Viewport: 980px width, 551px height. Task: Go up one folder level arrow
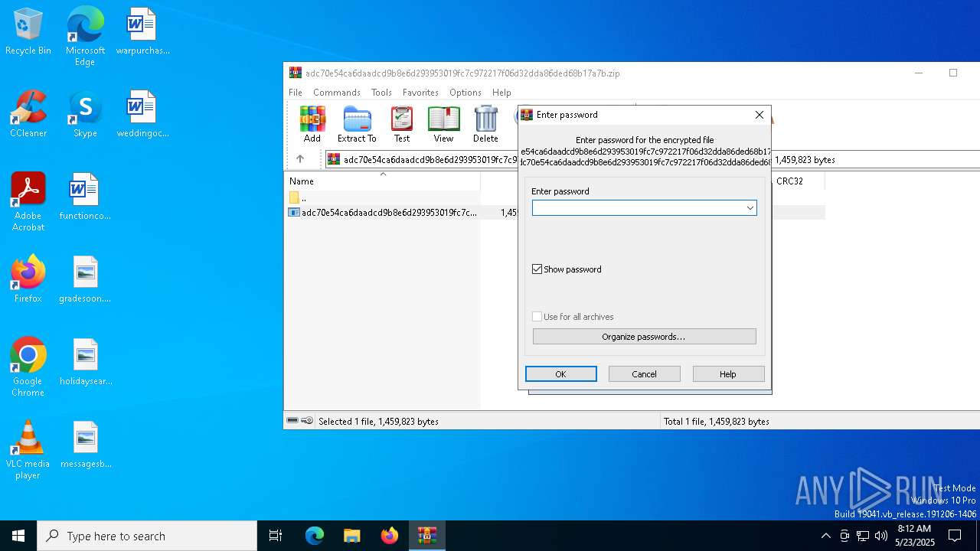(x=300, y=159)
